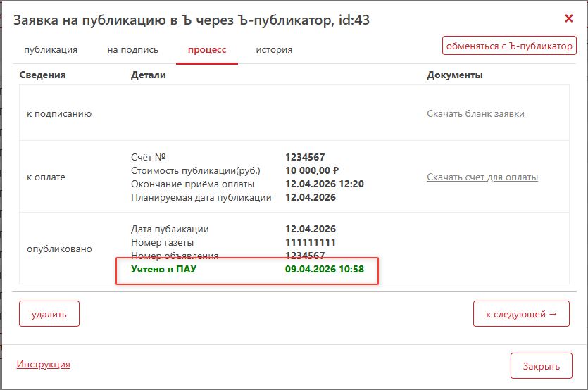
Task: Open the Инструкция link
Action: click(x=43, y=365)
